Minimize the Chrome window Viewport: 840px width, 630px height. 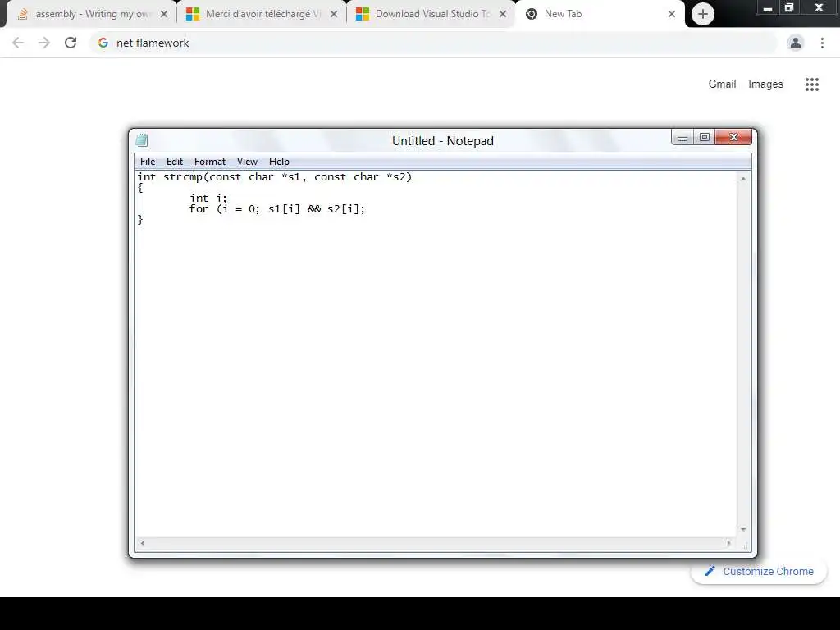pos(768,8)
